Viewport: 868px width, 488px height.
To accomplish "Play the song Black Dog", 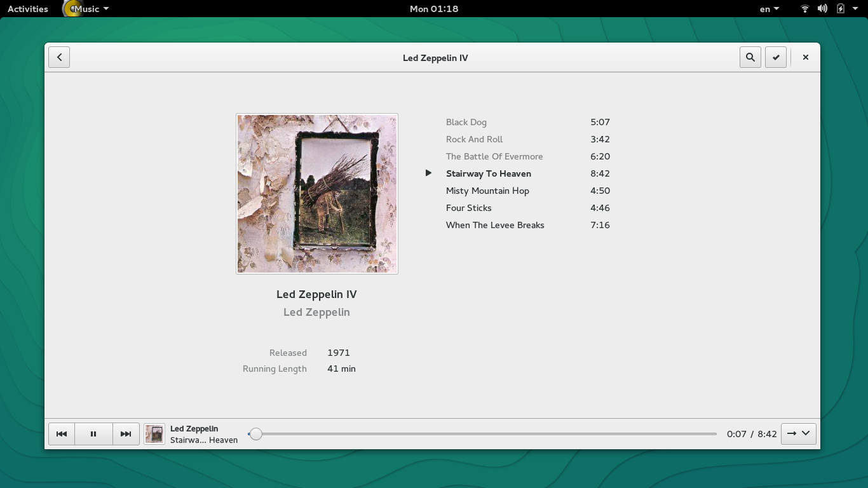I will point(466,122).
